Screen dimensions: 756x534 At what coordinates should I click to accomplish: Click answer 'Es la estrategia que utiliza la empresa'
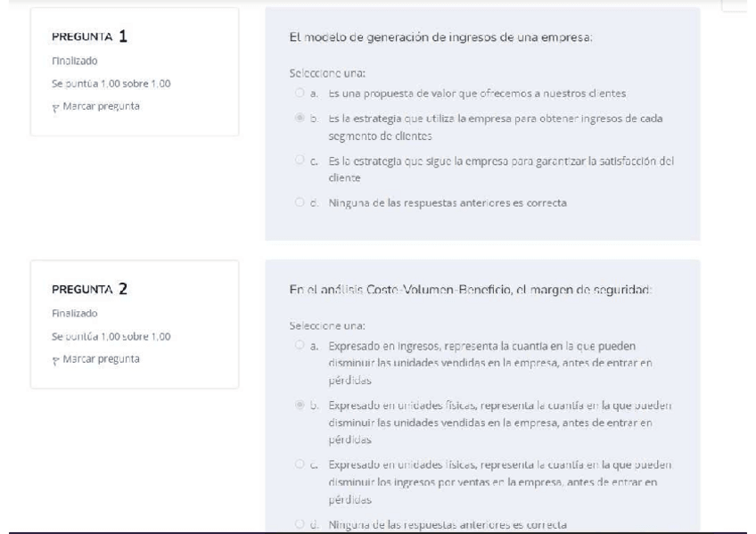496,127
